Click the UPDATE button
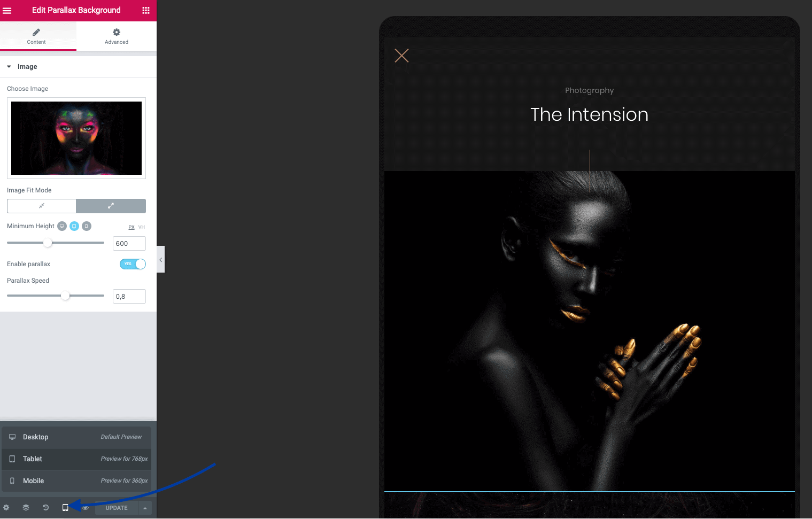 pyautogui.click(x=116, y=508)
